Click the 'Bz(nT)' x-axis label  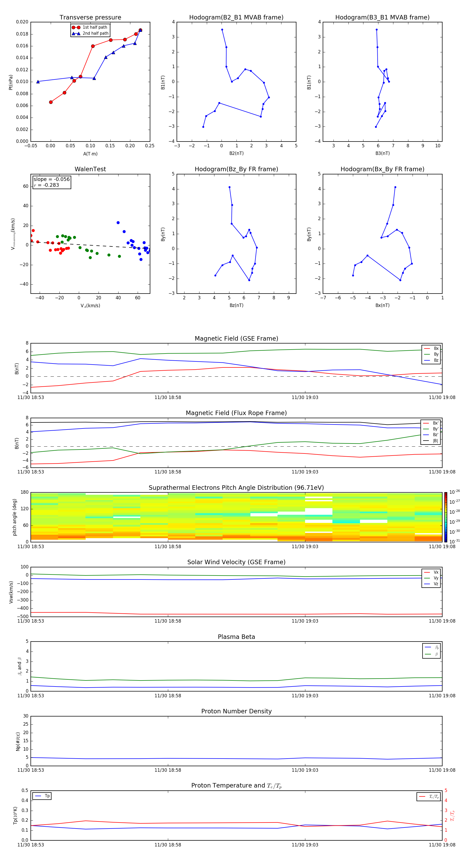(236, 305)
